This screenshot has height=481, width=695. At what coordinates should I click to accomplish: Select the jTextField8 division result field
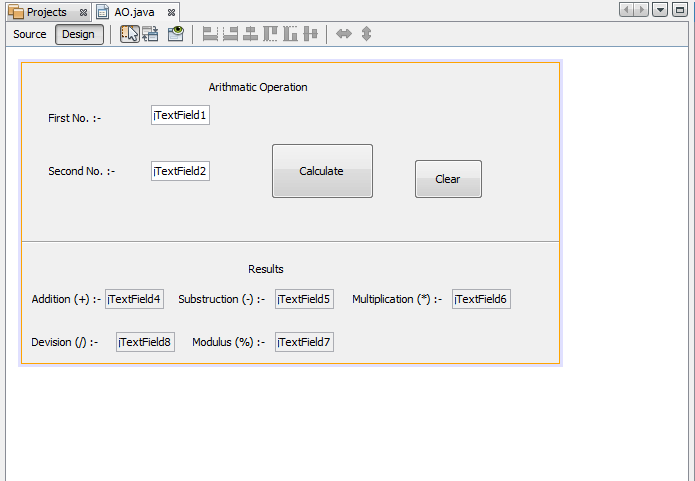coord(145,342)
